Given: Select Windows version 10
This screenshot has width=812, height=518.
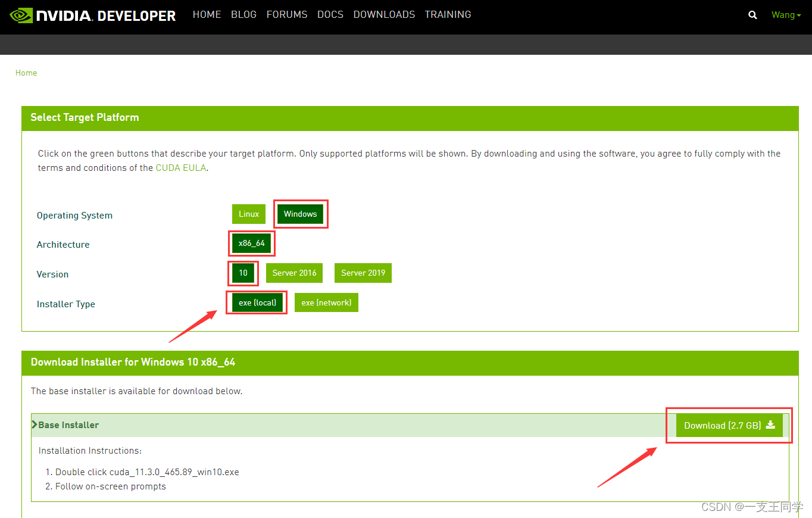Looking at the screenshot, I should point(243,273).
